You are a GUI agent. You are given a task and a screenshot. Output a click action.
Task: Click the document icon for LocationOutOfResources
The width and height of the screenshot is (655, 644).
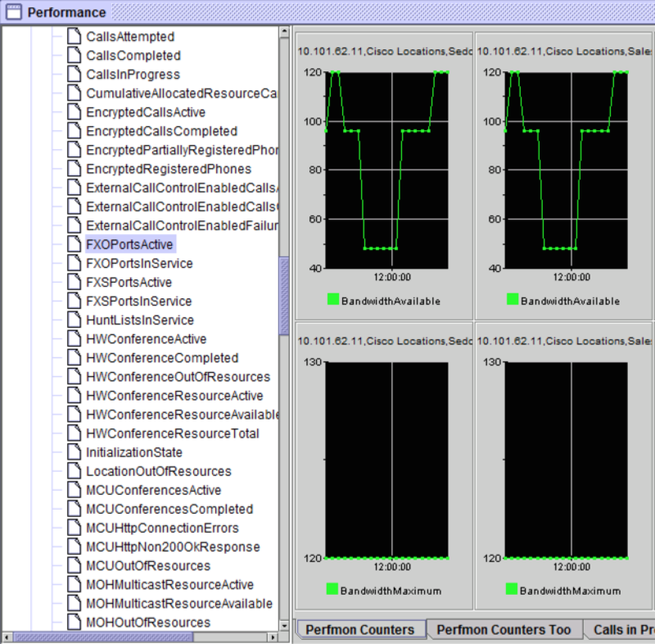coord(75,471)
